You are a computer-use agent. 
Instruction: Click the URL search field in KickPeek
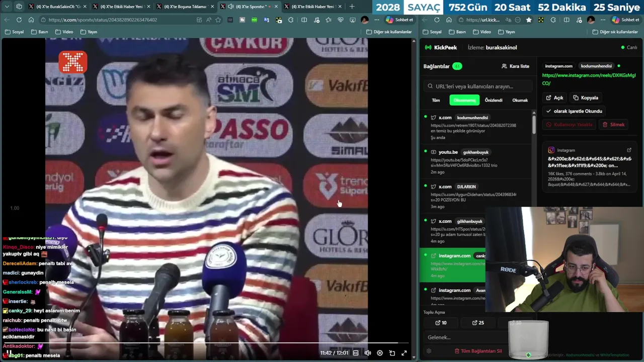[478, 86]
